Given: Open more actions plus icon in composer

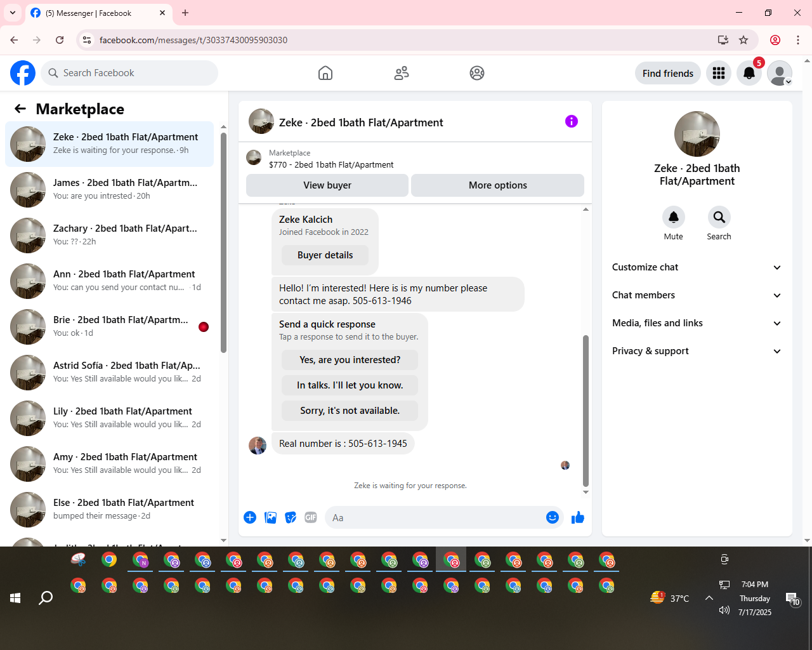Looking at the screenshot, I should click(x=250, y=517).
